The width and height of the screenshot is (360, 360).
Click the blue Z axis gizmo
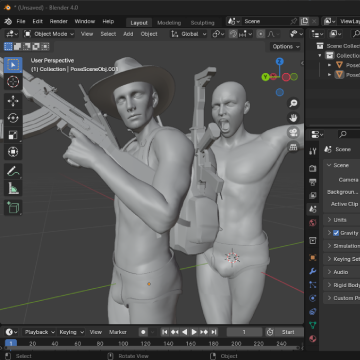[279, 61]
